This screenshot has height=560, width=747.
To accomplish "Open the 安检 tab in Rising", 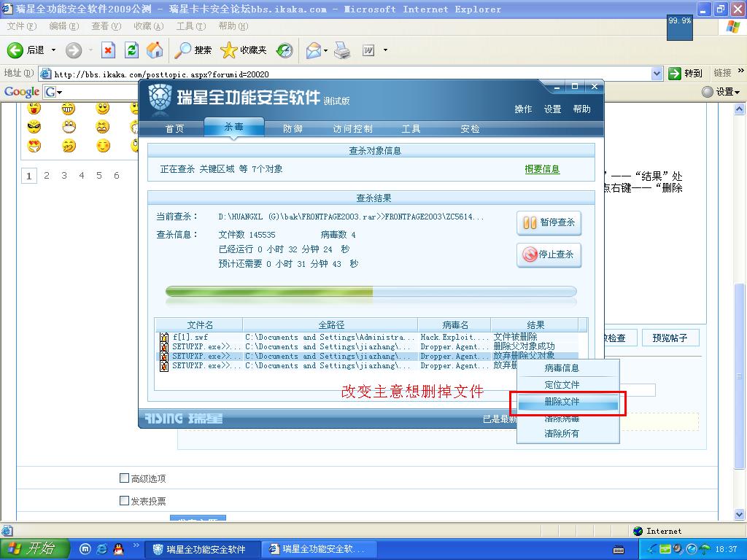I will pos(470,129).
